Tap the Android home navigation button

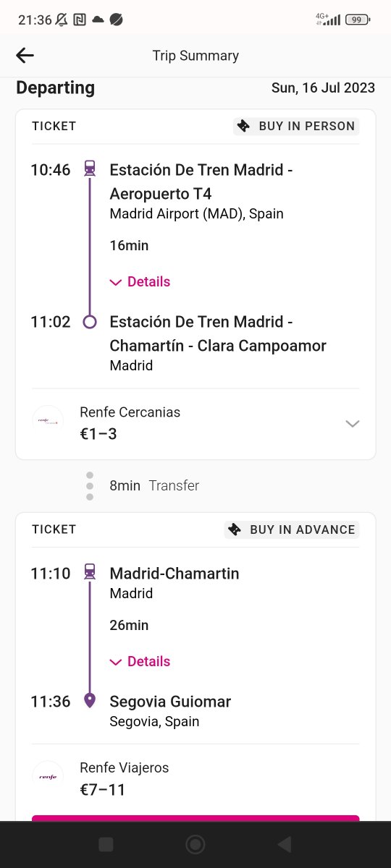[x=195, y=844]
